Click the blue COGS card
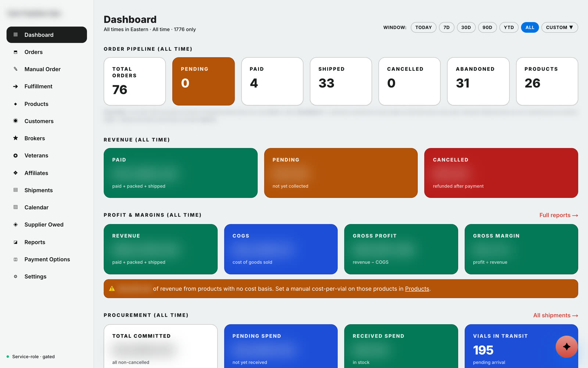Viewport: 588px width, 368px height. 281,249
